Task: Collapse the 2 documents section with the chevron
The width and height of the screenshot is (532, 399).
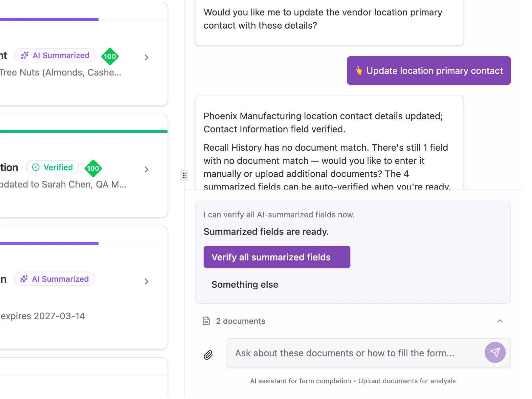Action: (499, 321)
